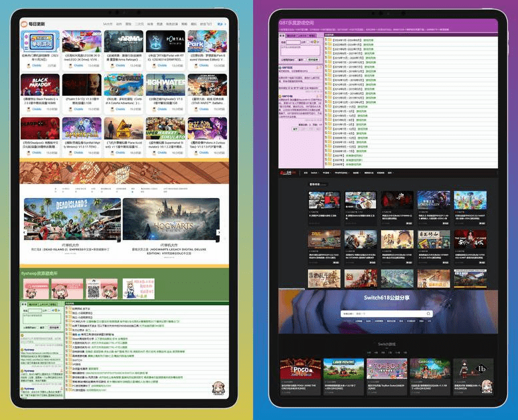Switch to the 留言 tab in the flysheep panel
The width and height of the screenshot is (518, 420).
(25, 303)
